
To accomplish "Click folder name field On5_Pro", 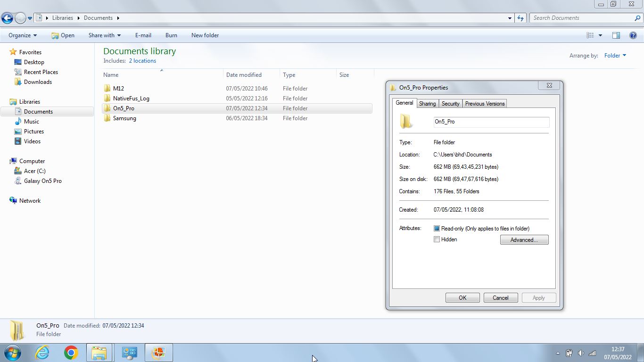I will (x=491, y=122).
